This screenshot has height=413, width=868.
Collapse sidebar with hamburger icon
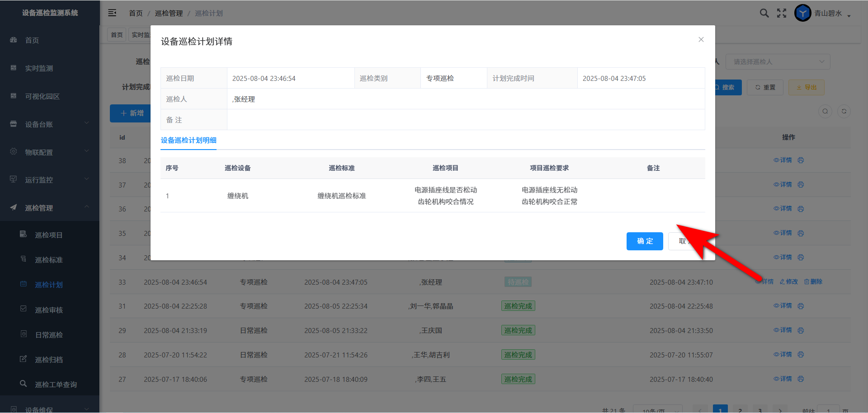coord(112,13)
